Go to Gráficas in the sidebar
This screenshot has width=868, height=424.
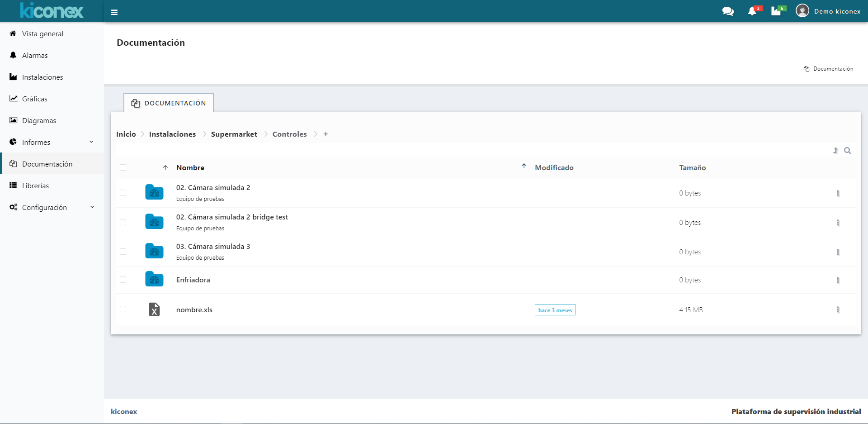[x=35, y=99]
